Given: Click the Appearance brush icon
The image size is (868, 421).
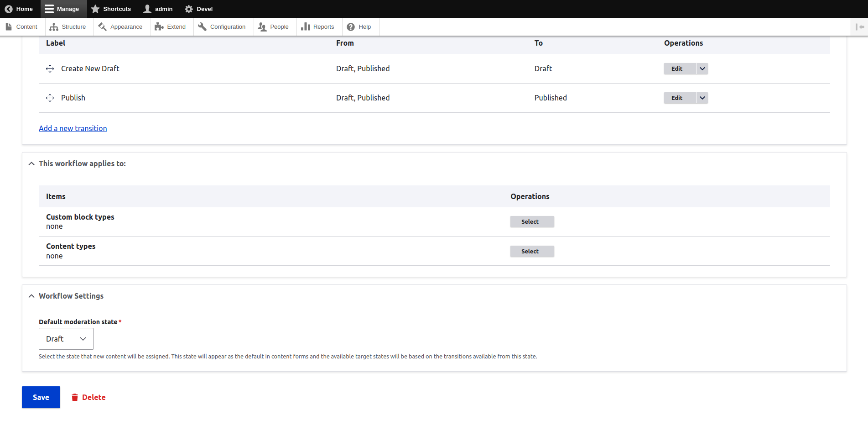Looking at the screenshot, I should click(x=102, y=26).
